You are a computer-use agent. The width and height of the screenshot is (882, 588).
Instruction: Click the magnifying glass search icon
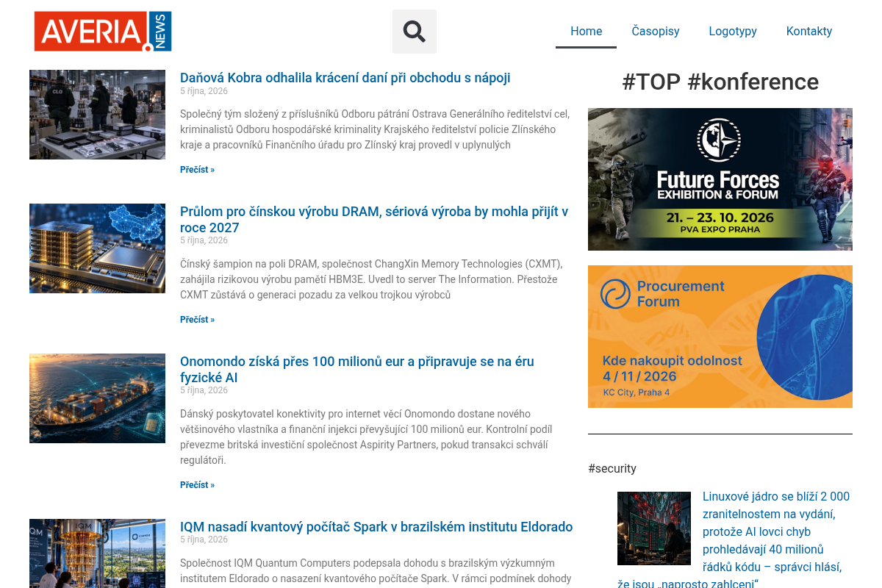(x=415, y=32)
